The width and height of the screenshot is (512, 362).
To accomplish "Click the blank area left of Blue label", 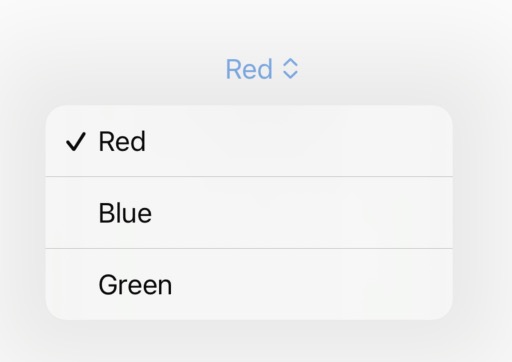I will click(72, 213).
